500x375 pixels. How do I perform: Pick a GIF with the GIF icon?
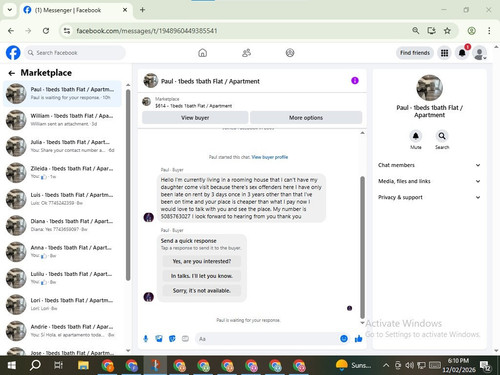[x=185, y=339]
